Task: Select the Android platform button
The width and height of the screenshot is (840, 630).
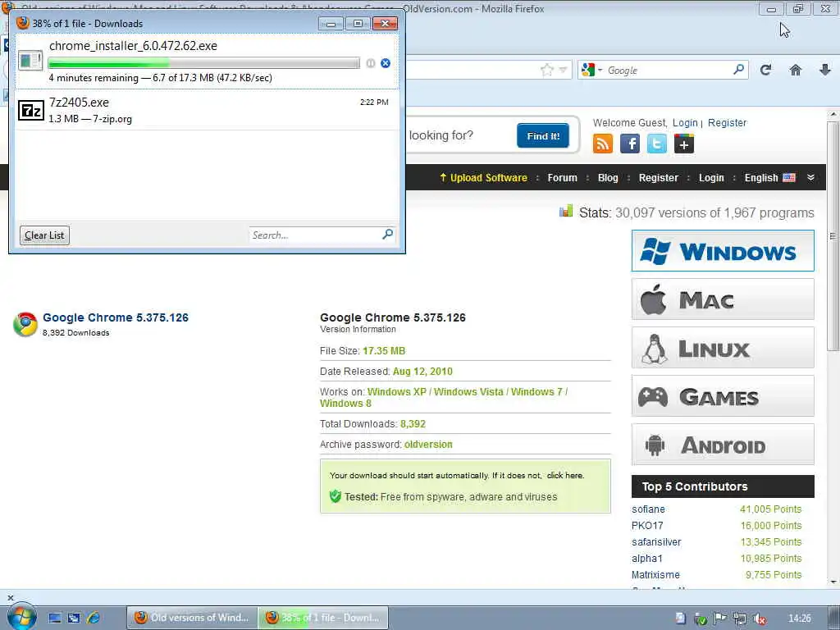Action: coord(723,445)
